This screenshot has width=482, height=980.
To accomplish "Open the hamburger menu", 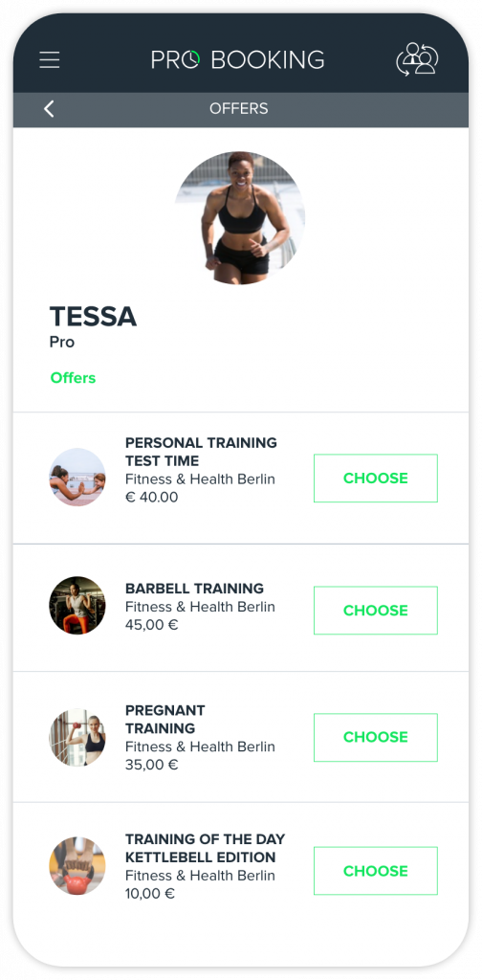I will pyautogui.click(x=50, y=60).
